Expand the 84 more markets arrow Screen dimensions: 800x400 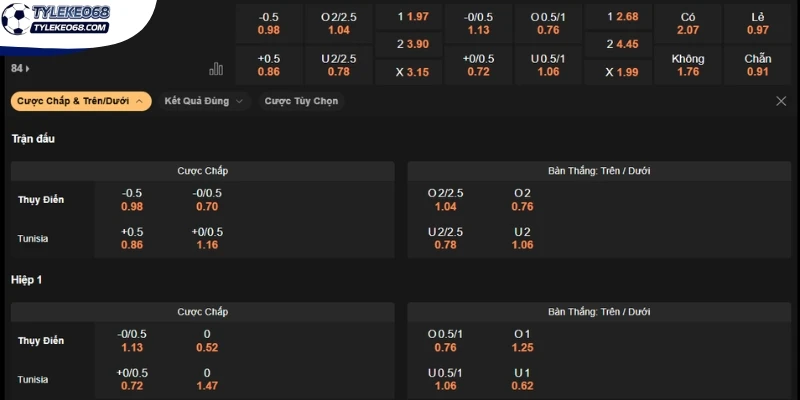click(x=20, y=68)
